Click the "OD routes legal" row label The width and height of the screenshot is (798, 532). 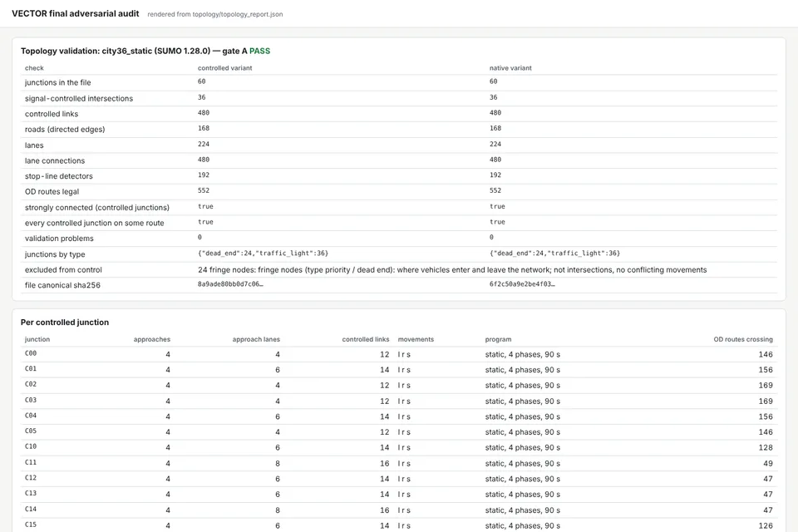tap(52, 191)
